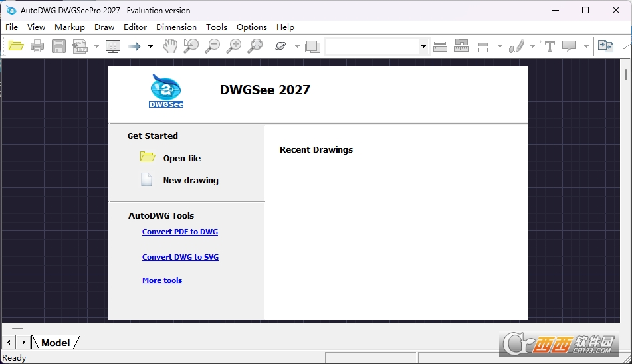Click the right tab scroll arrow

click(23, 343)
